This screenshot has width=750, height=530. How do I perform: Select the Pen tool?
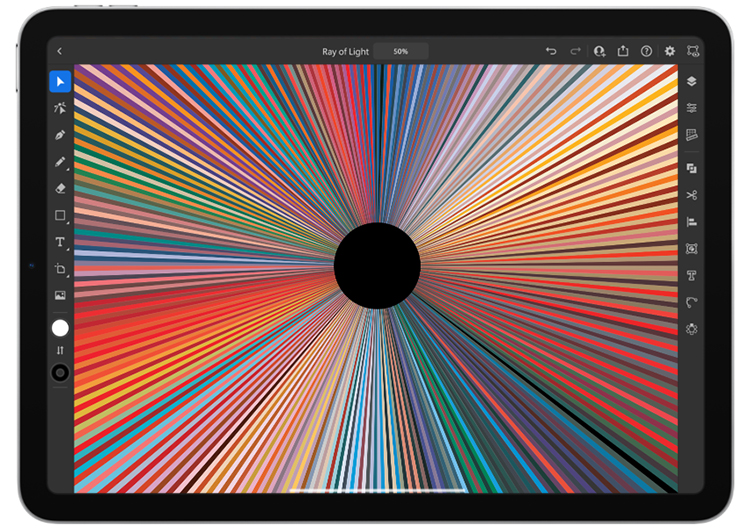click(60, 135)
